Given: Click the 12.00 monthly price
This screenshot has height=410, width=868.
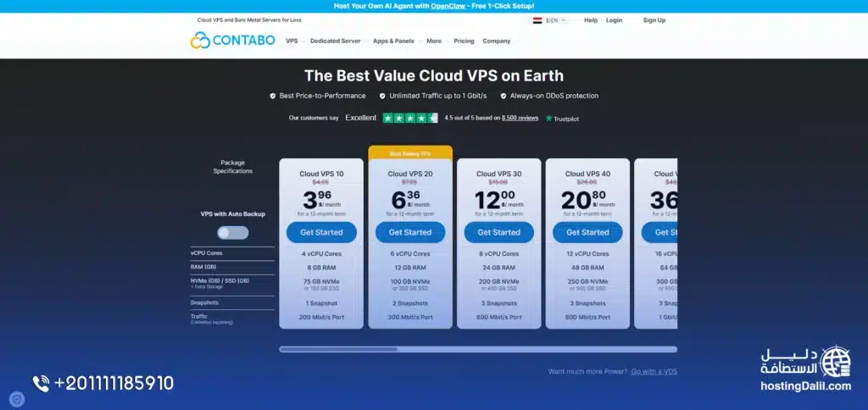Looking at the screenshot, I should pyautogui.click(x=498, y=200).
